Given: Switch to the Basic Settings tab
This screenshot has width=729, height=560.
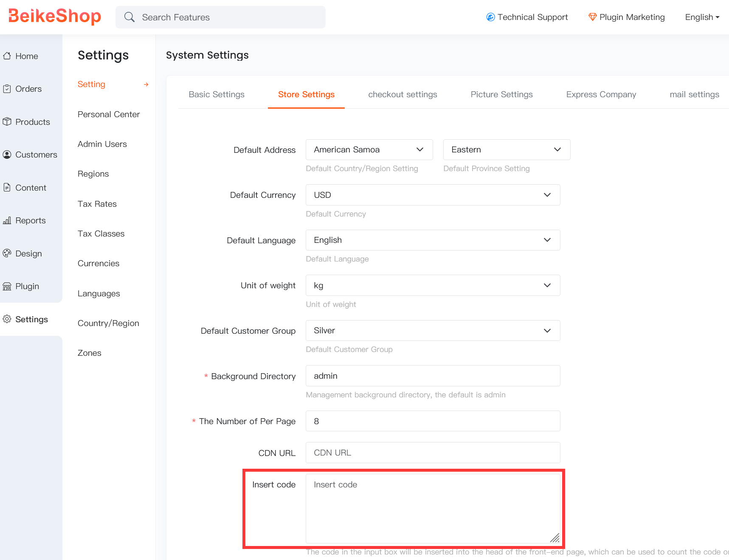Looking at the screenshot, I should [217, 94].
